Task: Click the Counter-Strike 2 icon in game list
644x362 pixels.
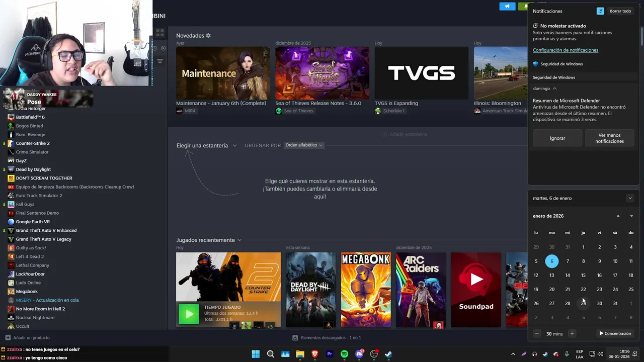Action: (11, 143)
